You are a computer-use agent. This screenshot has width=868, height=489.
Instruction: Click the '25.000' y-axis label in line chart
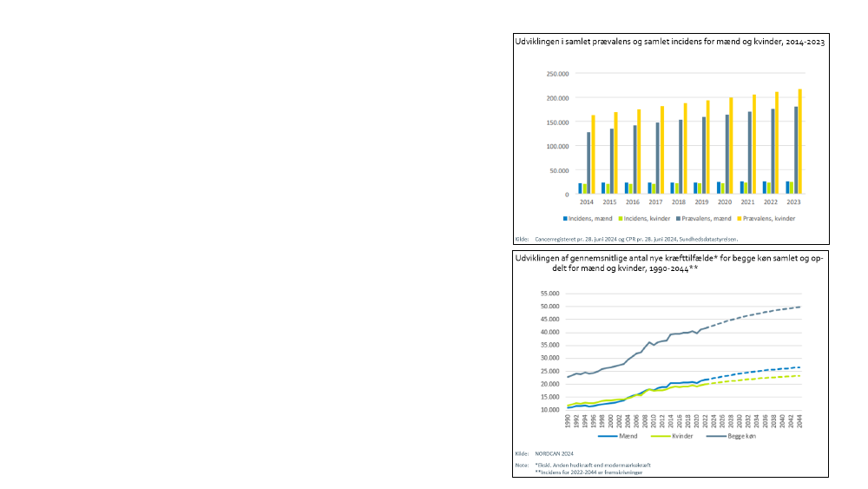coord(549,371)
